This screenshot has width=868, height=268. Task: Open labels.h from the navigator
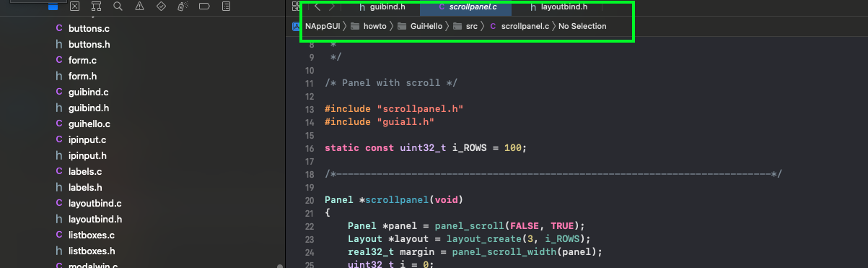(79, 187)
